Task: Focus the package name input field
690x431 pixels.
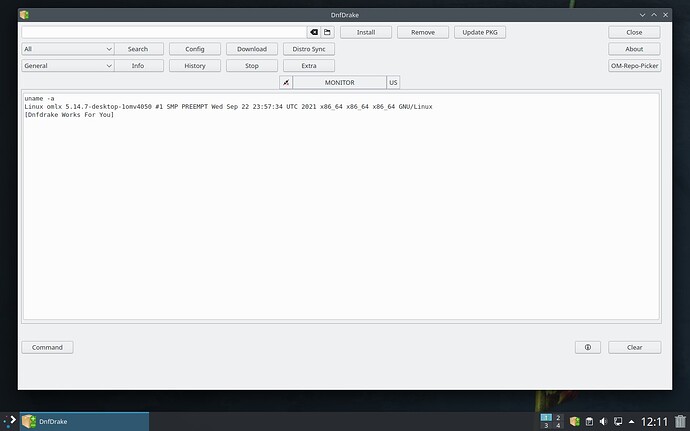Action: click(164, 32)
